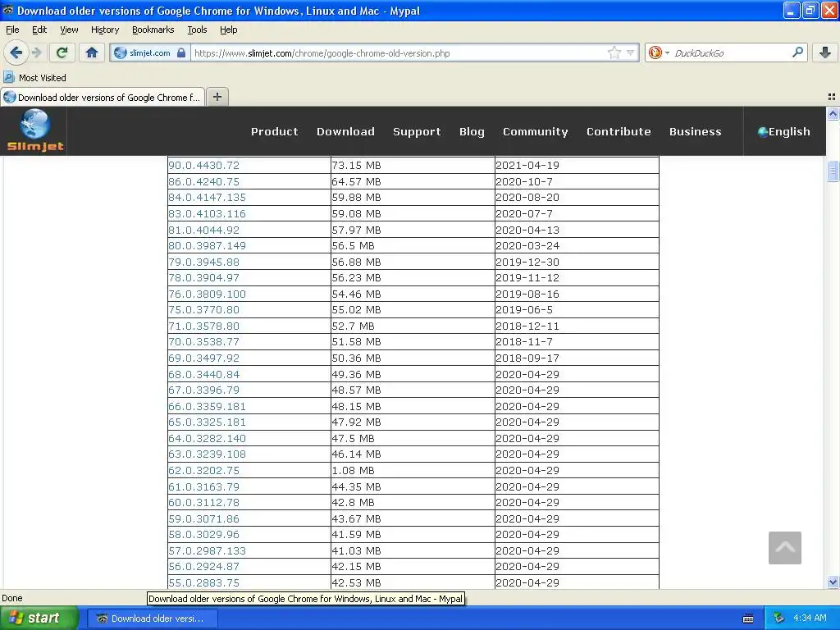Open the History menu
840x630 pixels.
point(104,30)
